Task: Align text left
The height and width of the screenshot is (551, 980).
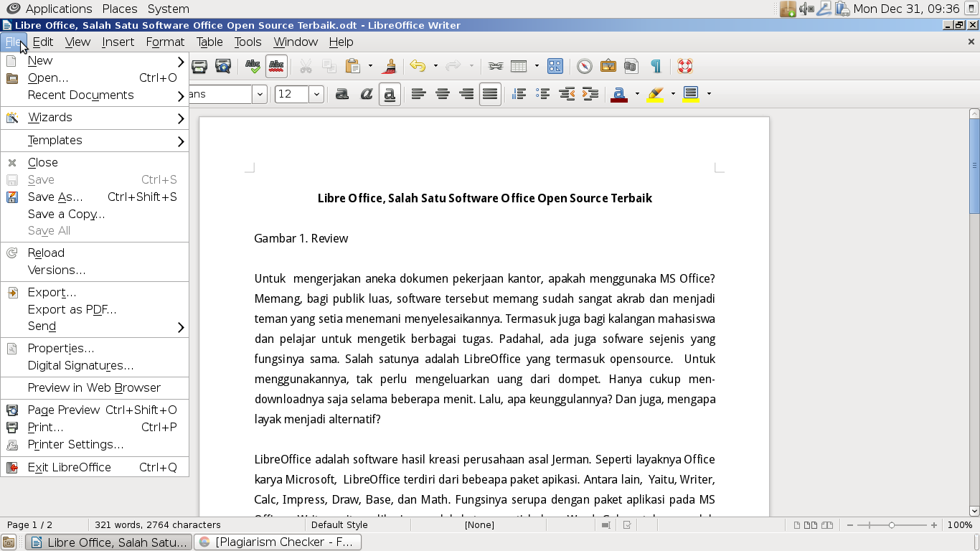Action: (418, 94)
